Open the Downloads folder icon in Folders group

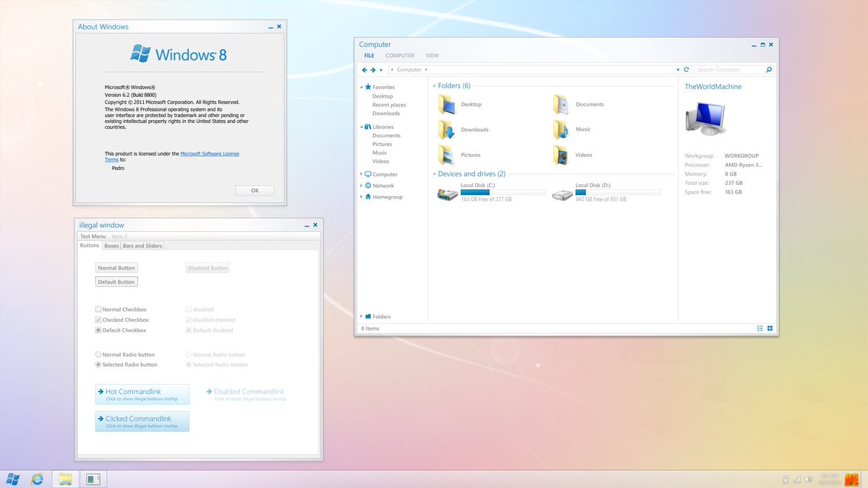(x=448, y=130)
